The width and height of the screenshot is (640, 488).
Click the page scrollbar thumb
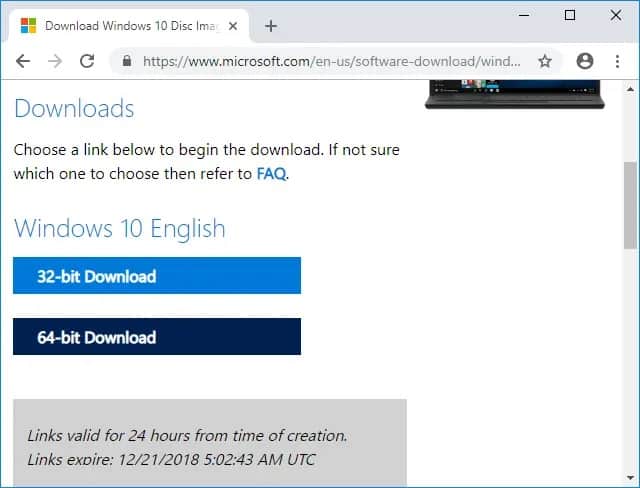[x=630, y=205]
